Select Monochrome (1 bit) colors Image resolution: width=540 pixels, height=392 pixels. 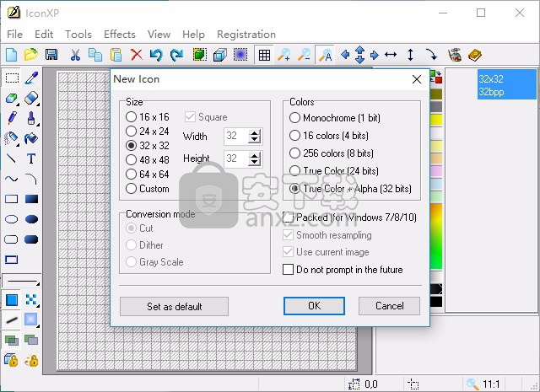(x=335, y=118)
